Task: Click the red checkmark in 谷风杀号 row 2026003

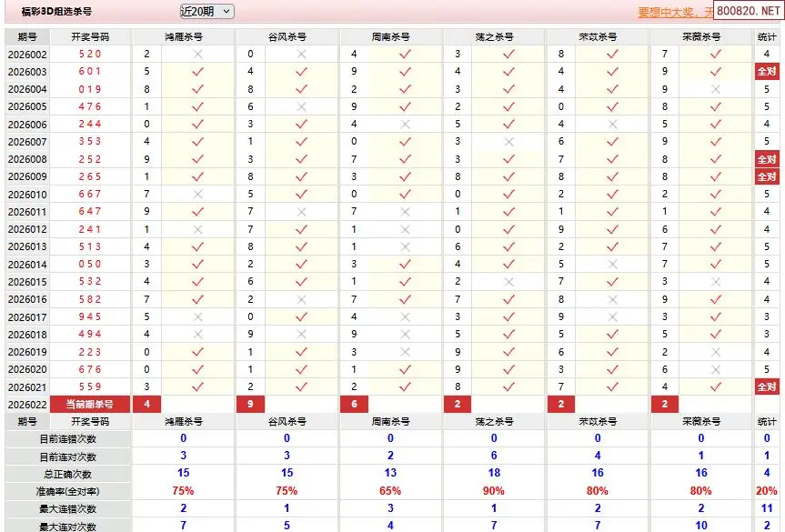Action: [x=301, y=72]
